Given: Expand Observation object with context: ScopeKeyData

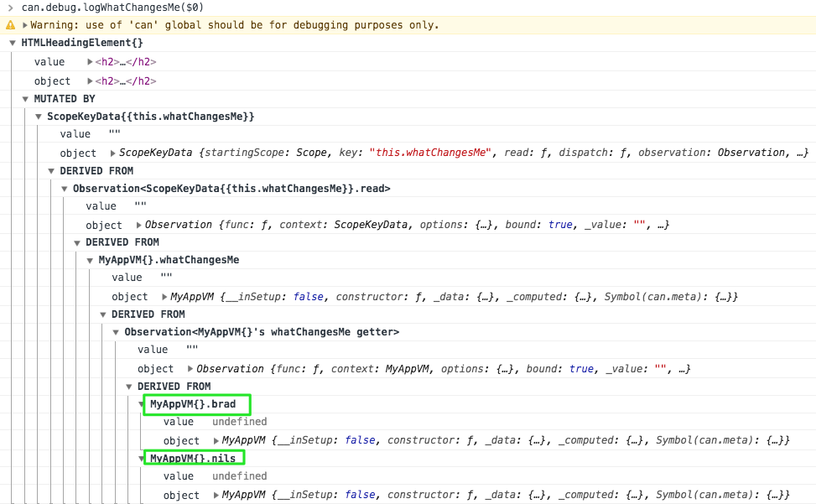Looking at the screenshot, I should (138, 225).
